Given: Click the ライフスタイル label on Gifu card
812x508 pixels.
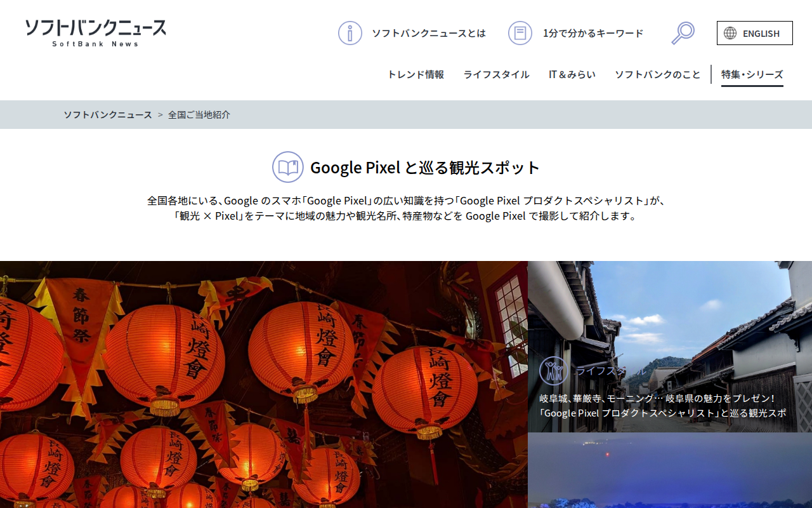Looking at the screenshot, I should [609, 371].
